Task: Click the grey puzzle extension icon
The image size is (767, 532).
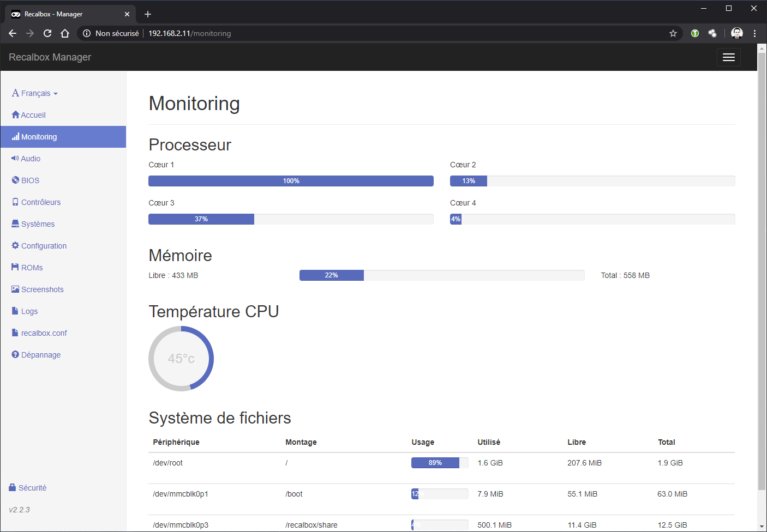Action: [x=712, y=33]
